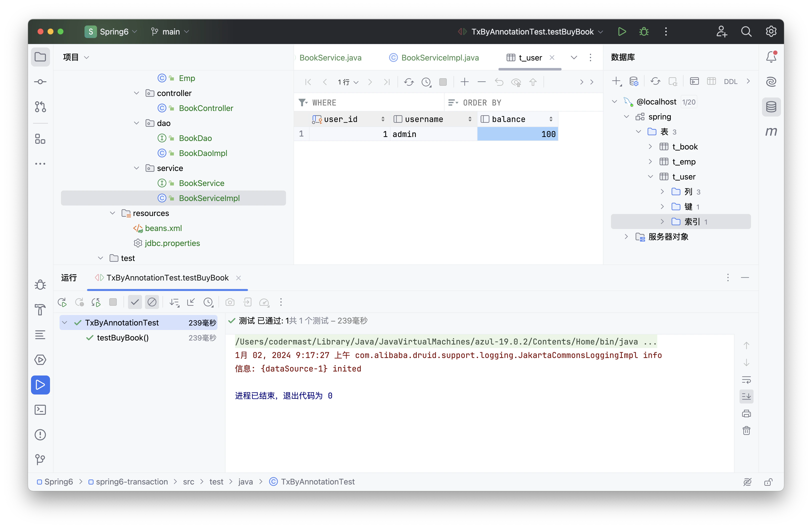Open the Terminal tool window

click(x=40, y=410)
